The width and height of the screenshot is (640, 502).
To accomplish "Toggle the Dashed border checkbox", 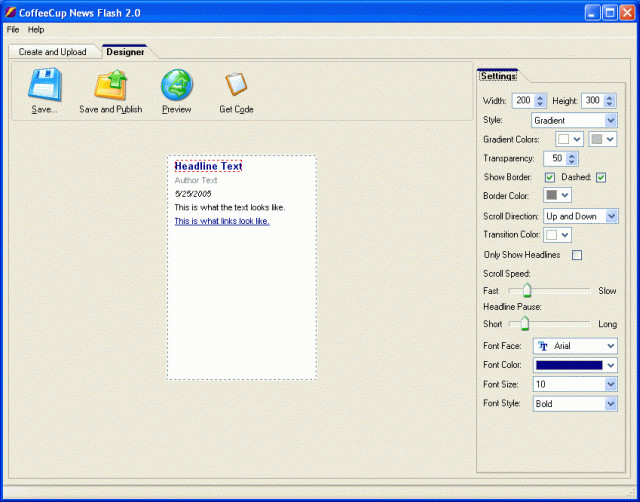I will tap(601, 177).
